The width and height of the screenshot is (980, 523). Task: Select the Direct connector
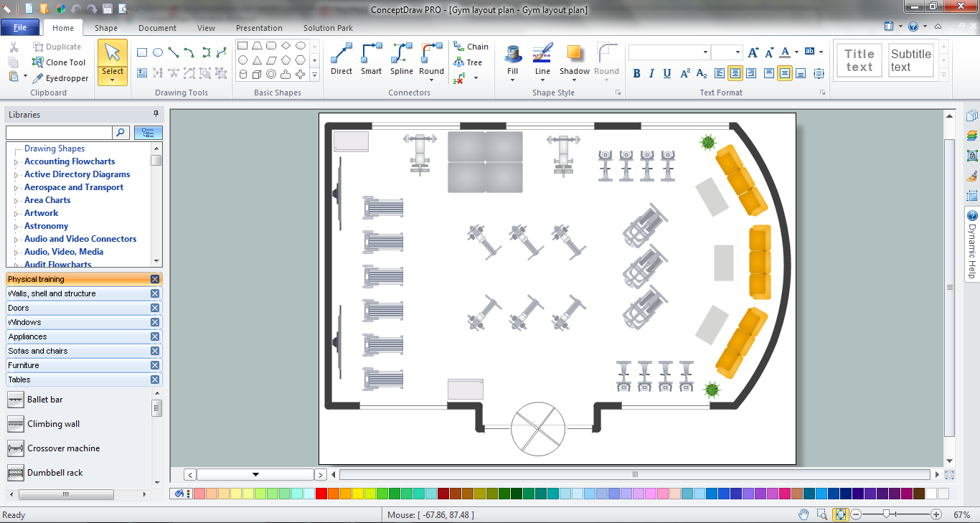tap(341, 59)
